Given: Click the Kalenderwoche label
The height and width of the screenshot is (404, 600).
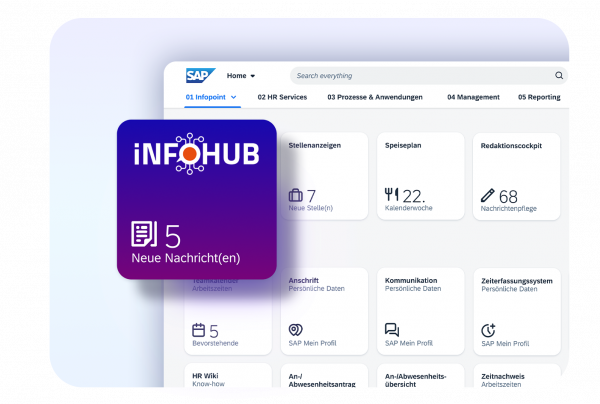Looking at the screenshot, I should pyautogui.click(x=409, y=208).
